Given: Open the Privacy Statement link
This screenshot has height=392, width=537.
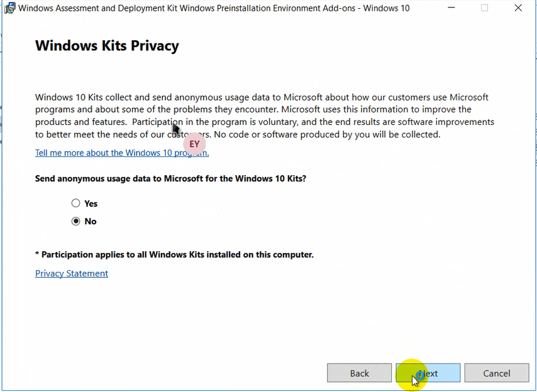Looking at the screenshot, I should click(x=72, y=273).
